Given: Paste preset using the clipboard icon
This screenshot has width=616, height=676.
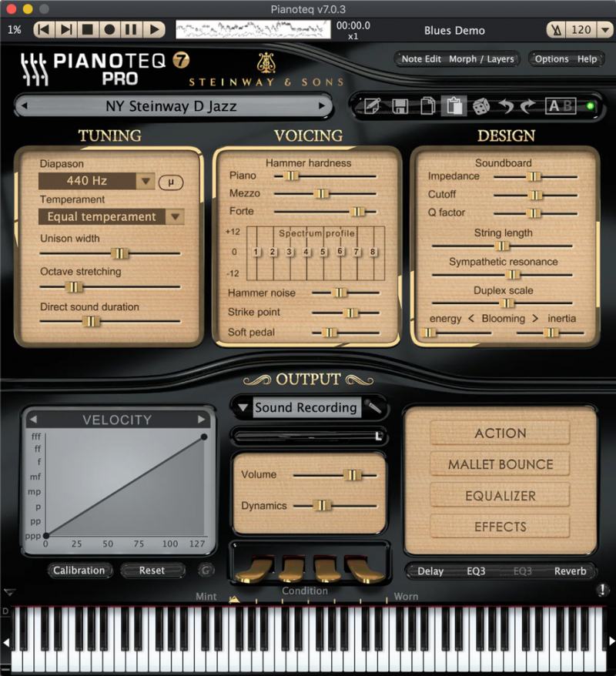Looking at the screenshot, I should click(454, 105).
